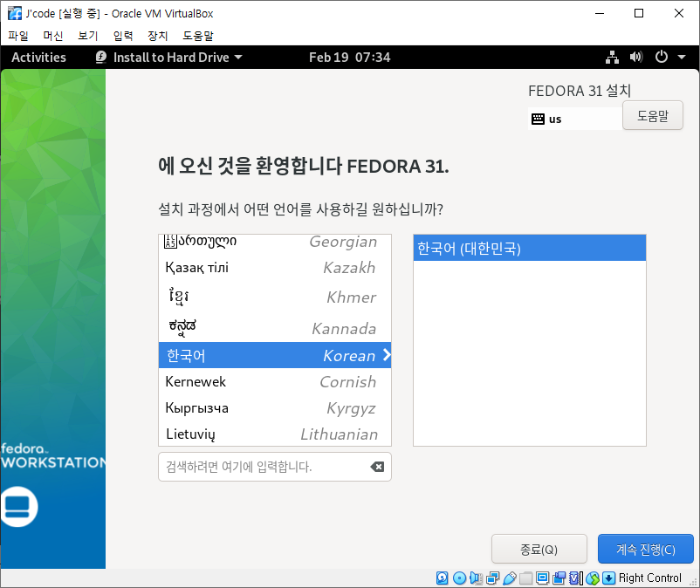Viewport: 700px width, 588px height.
Task: Click the power icon in GNOME top bar
Action: coord(662,57)
